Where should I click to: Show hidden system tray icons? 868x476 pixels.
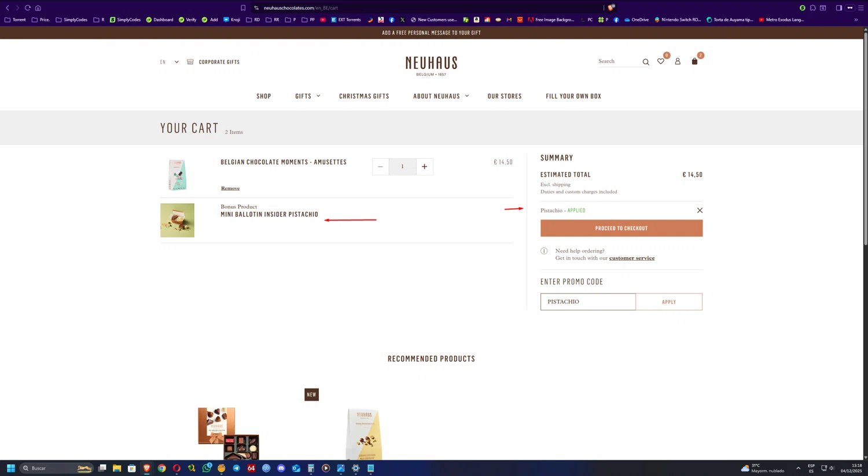[798, 468]
